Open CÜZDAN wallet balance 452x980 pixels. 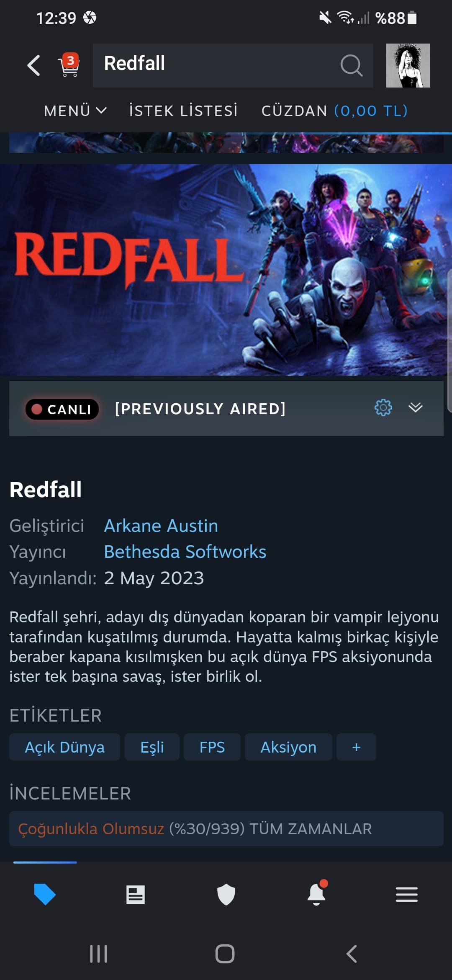pos(334,111)
